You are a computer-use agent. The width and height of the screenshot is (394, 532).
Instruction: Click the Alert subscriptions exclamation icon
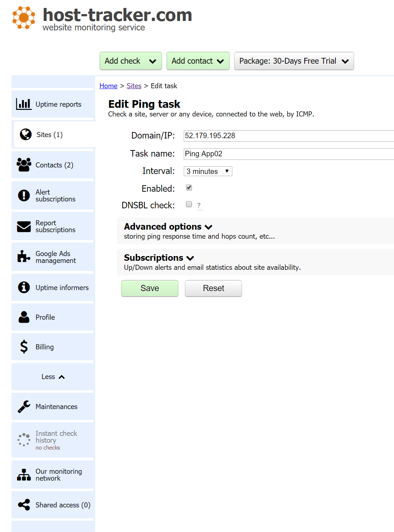pos(24,195)
